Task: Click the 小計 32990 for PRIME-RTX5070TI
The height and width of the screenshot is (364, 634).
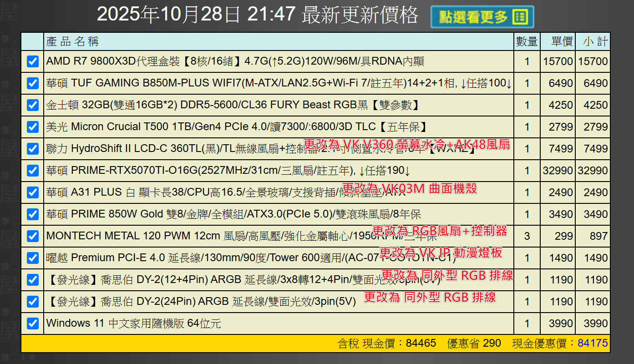Action: (593, 171)
